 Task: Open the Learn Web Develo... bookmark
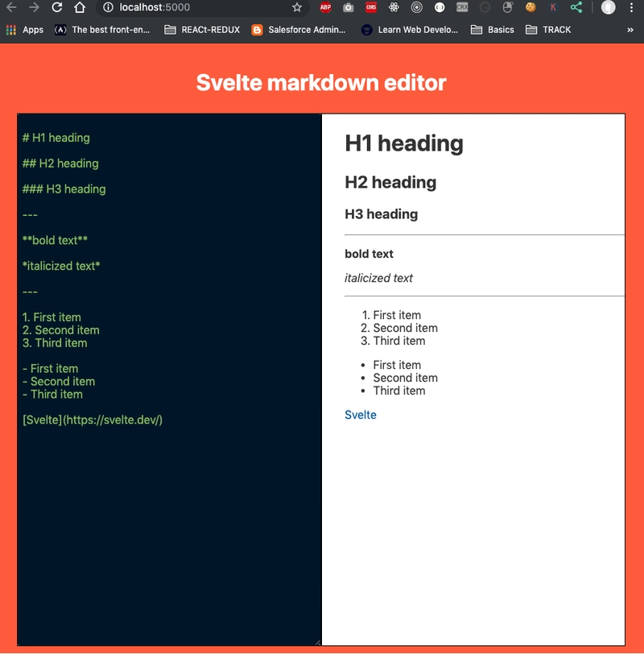[x=410, y=30]
